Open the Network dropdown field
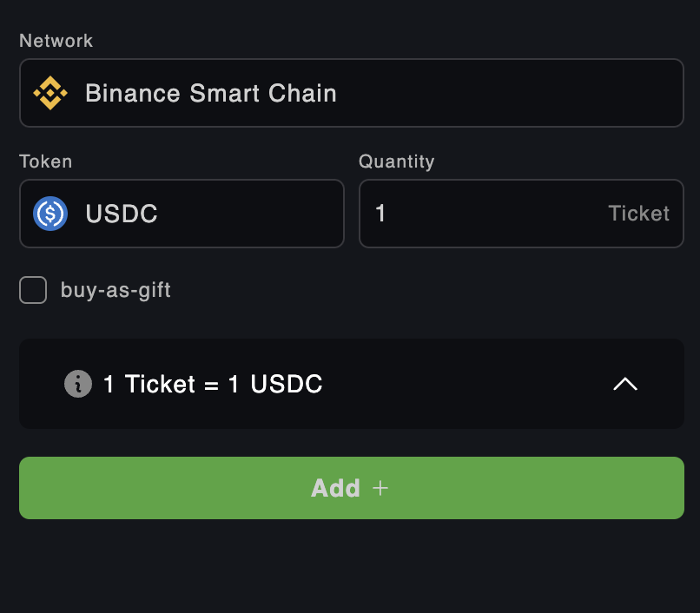 [351, 93]
